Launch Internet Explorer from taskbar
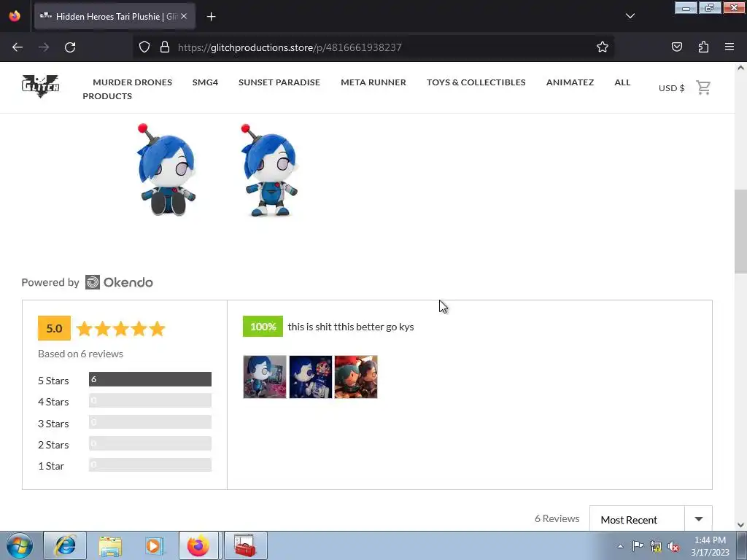747x560 pixels. click(65, 545)
